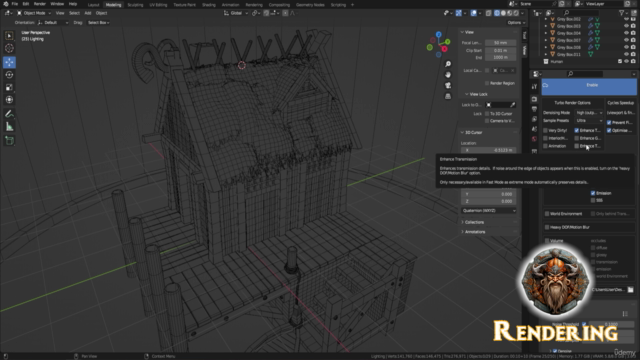
Task: Switch perspective/orthographic grid icon
Action: (x=448, y=96)
